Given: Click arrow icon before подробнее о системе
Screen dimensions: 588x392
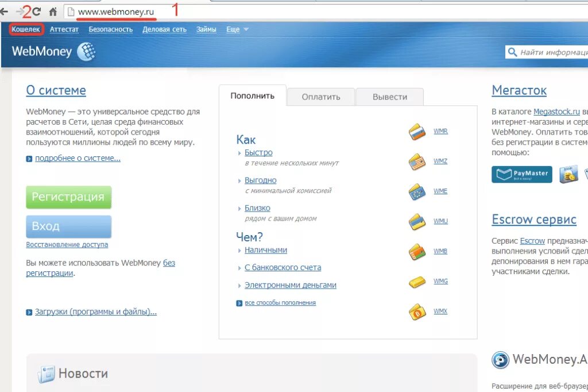Looking at the screenshot, I should (29, 159).
